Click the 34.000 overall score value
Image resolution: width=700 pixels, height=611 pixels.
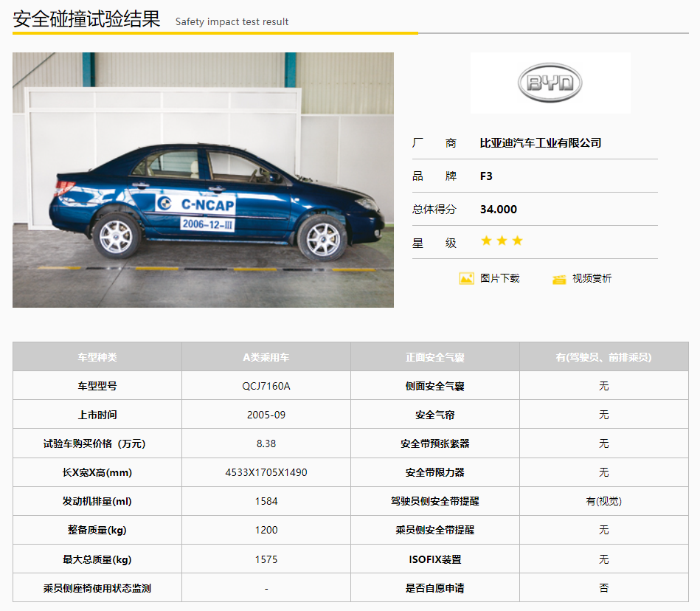(x=498, y=209)
